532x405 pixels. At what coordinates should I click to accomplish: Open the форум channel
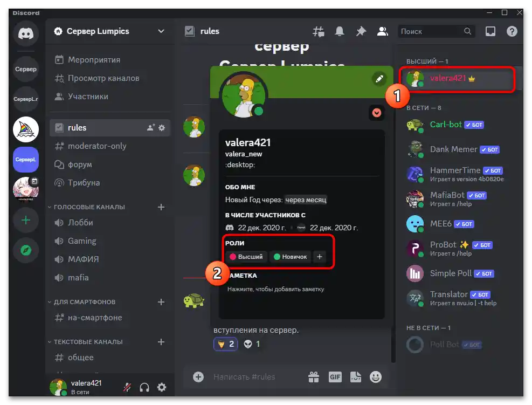109,164
